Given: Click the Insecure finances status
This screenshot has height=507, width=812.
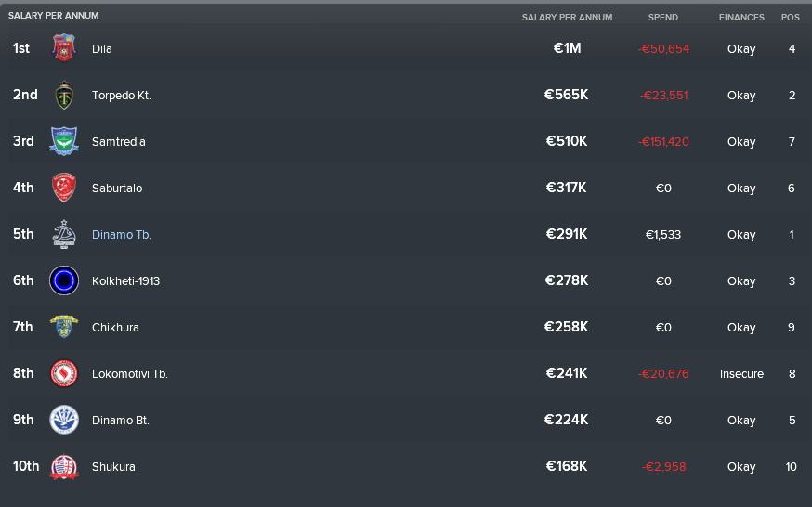Looking at the screenshot, I should pyautogui.click(x=741, y=373).
